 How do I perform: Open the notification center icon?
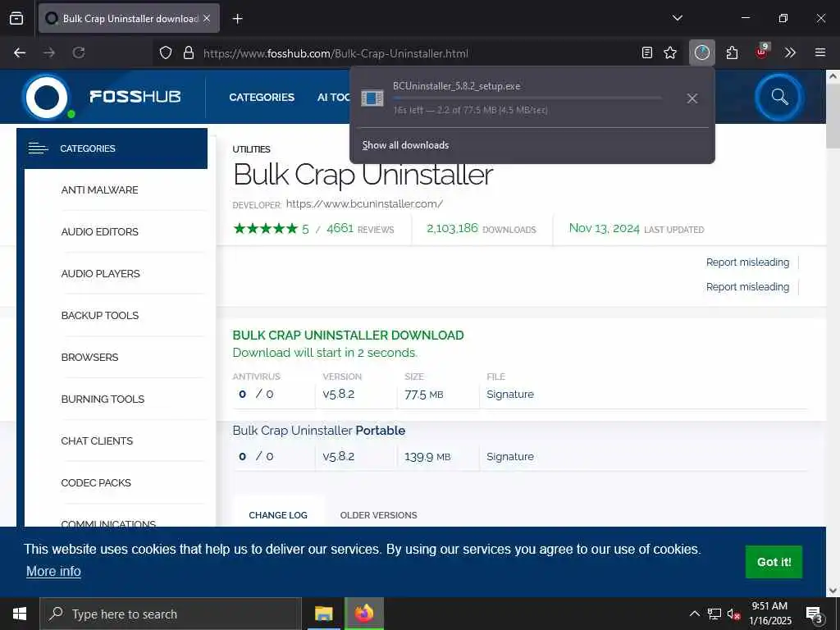pyautogui.click(x=815, y=615)
